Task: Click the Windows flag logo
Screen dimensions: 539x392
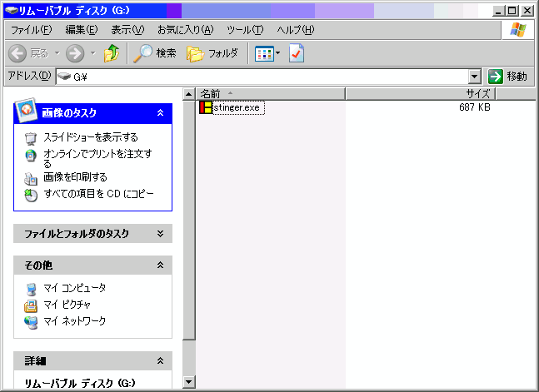Action: pos(518,30)
